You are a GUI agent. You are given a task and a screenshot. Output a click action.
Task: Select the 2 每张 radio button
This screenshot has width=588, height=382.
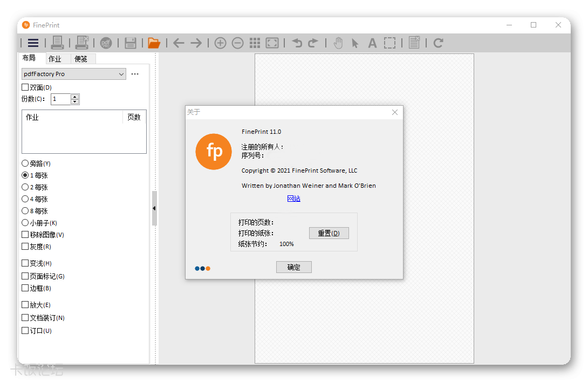point(25,187)
